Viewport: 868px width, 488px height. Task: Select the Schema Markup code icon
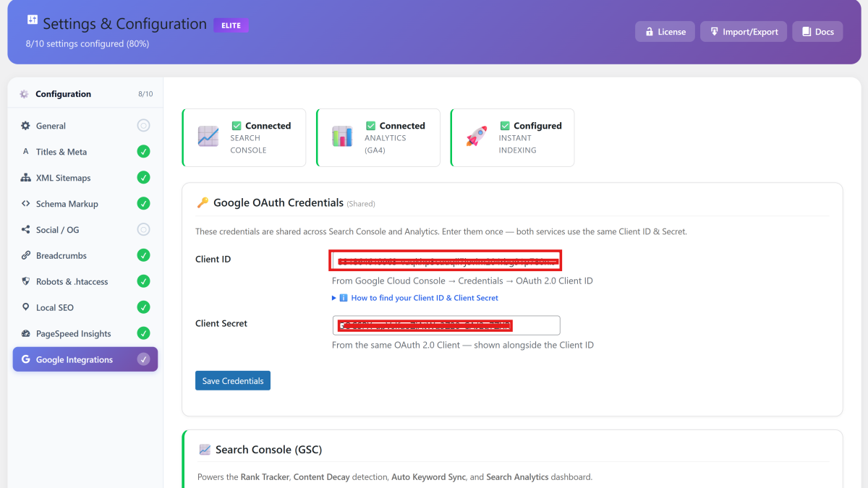coord(26,203)
